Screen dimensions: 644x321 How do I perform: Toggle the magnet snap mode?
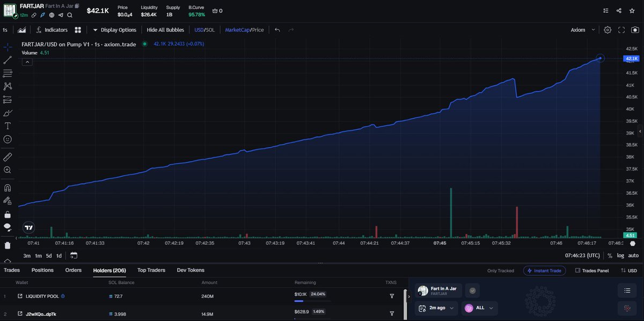pos(8,188)
